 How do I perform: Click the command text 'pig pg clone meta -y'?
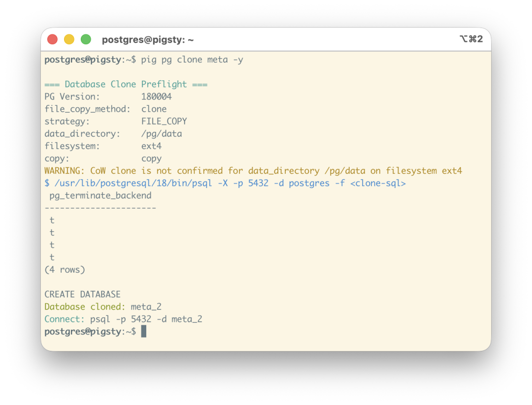(192, 60)
